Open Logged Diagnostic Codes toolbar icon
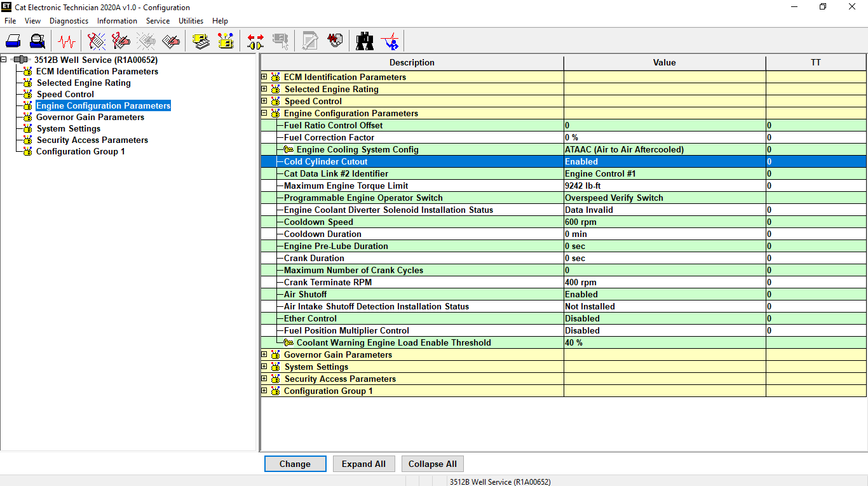The height and width of the screenshot is (486, 868). coord(121,41)
